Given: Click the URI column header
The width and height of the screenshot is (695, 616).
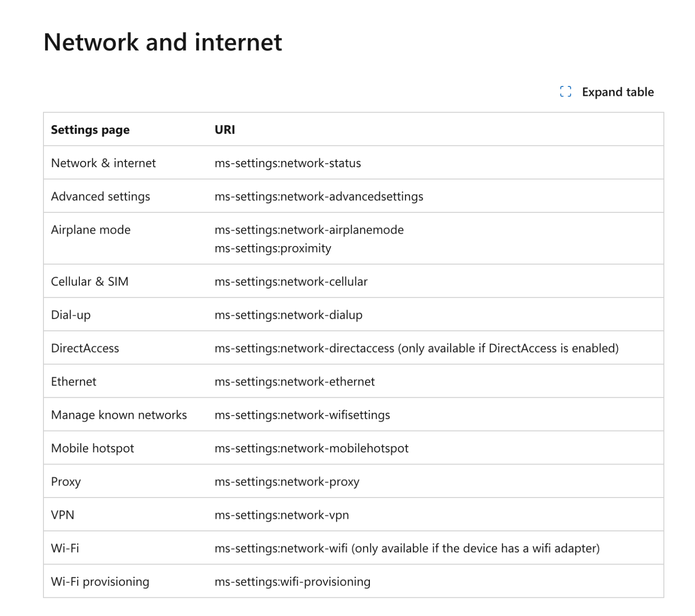Looking at the screenshot, I should tap(224, 129).
